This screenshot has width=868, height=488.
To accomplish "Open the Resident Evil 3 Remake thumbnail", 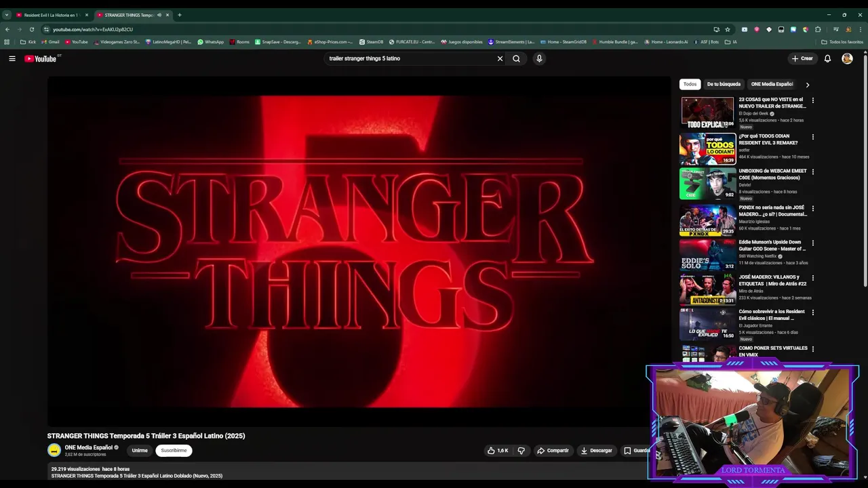I will pos(707,148).
